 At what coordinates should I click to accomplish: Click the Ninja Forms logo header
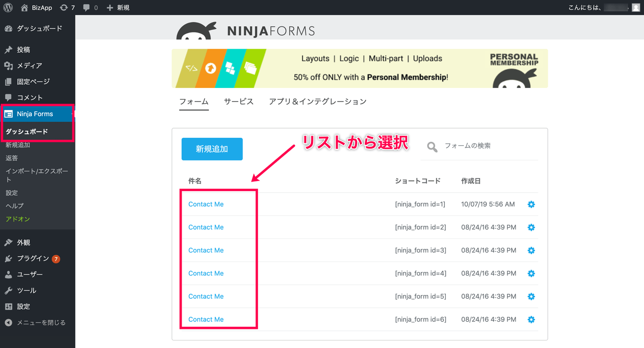coord(246,31)
